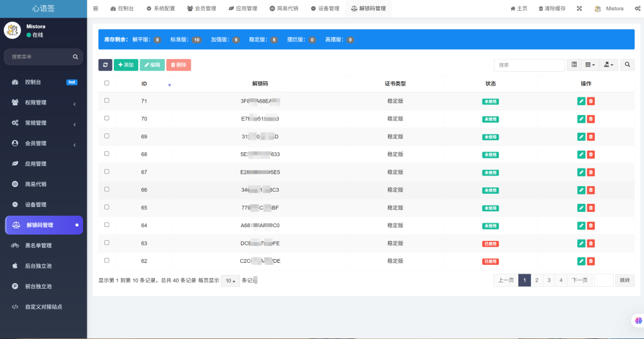
Task: Check the checkbox for row ID 71
Action: tap(107, 100)
